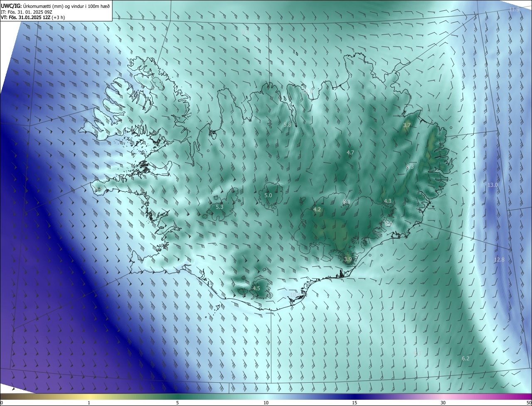Click the 5 tick on the color scale
The height and width of the screenshot is (406, 532).
pyautogui.click(x=177, y=403)
